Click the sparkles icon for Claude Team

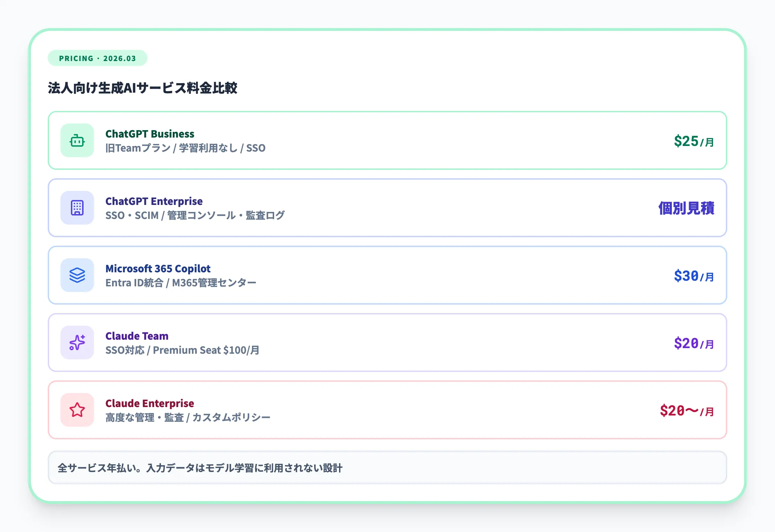pos(77,343)
